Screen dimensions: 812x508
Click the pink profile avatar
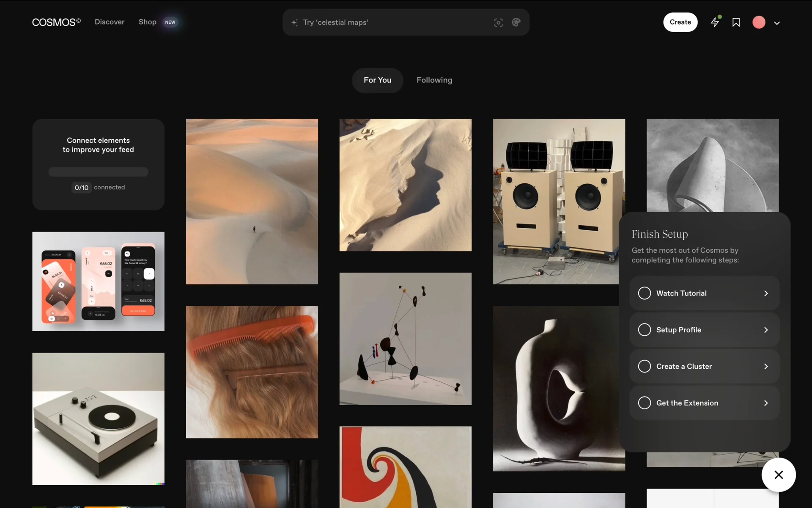759,22
